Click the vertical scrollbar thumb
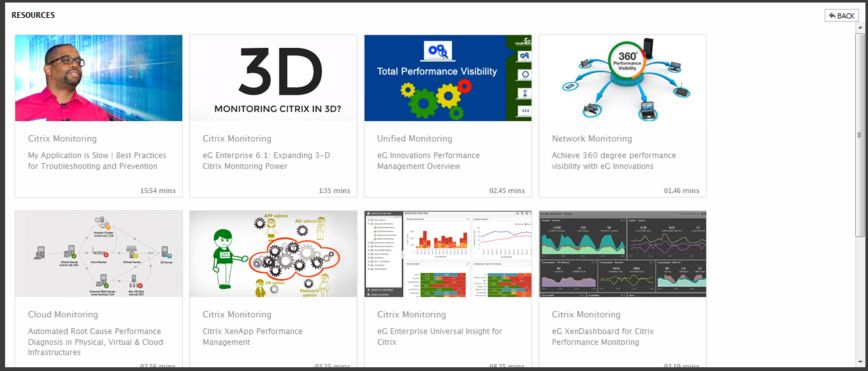The height and width of the screenshot is (371, 868). click(x=860, y=136)
